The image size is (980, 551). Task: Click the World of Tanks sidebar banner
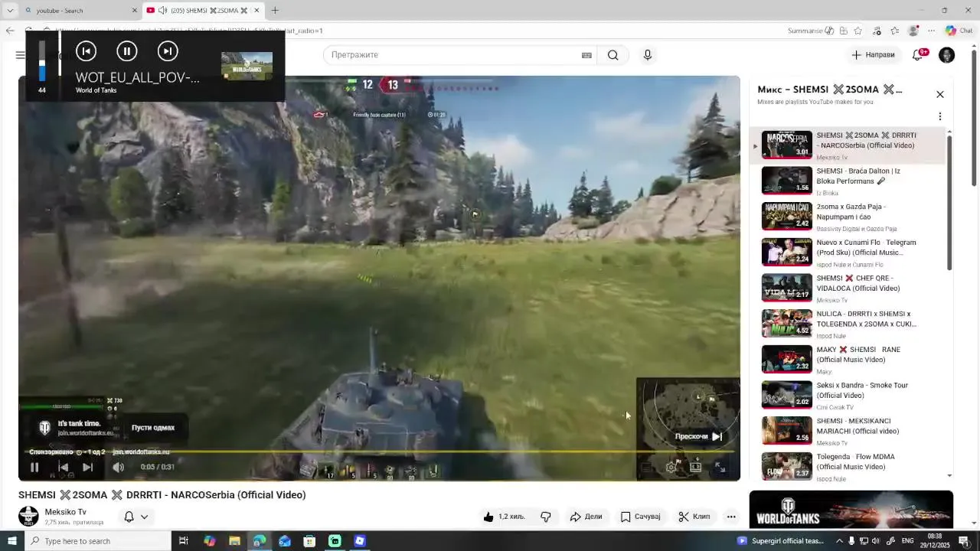pyautogui.click(x=851, y=510)
